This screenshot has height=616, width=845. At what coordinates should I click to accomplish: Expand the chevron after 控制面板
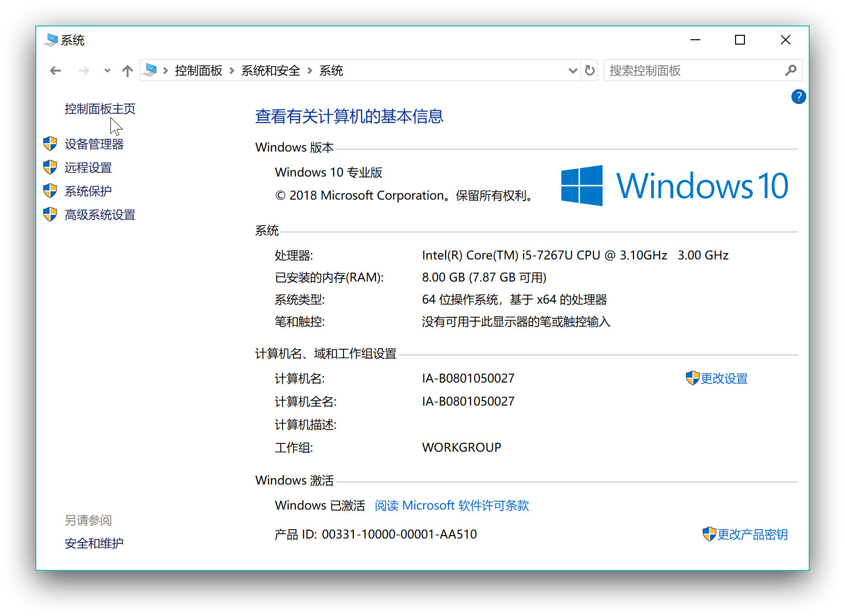tap(232, 71)
